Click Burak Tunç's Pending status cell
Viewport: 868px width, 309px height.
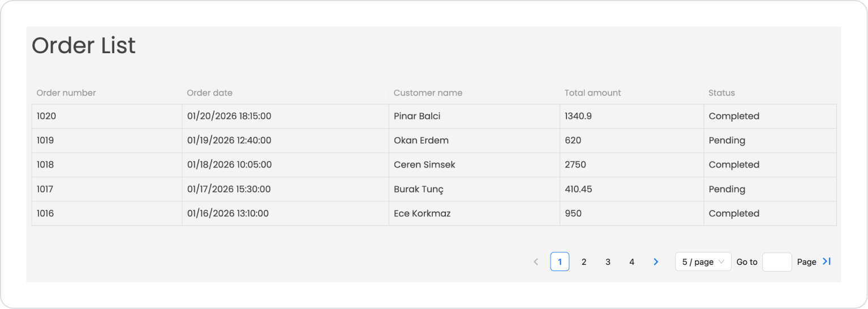(727, 189)
